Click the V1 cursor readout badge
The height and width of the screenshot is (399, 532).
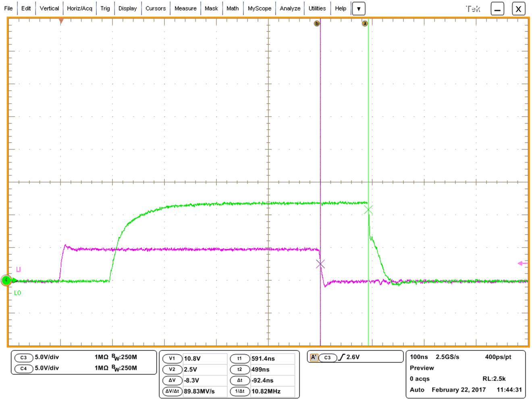[x=172, y=358]
